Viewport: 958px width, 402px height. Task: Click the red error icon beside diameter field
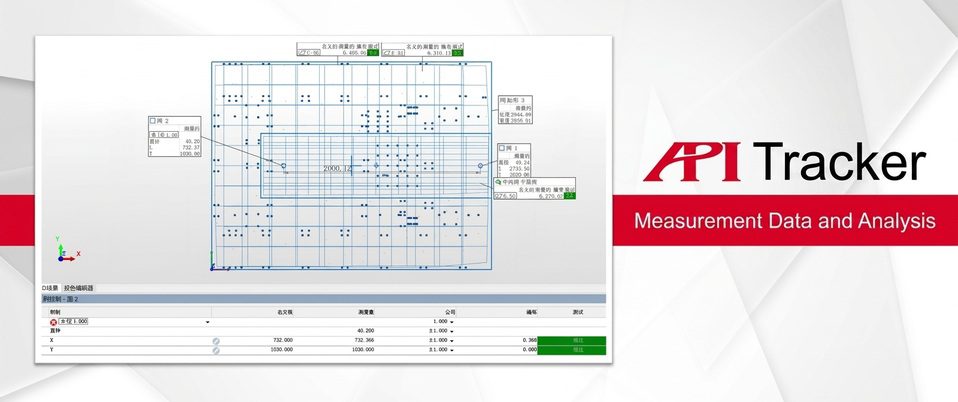53,321
